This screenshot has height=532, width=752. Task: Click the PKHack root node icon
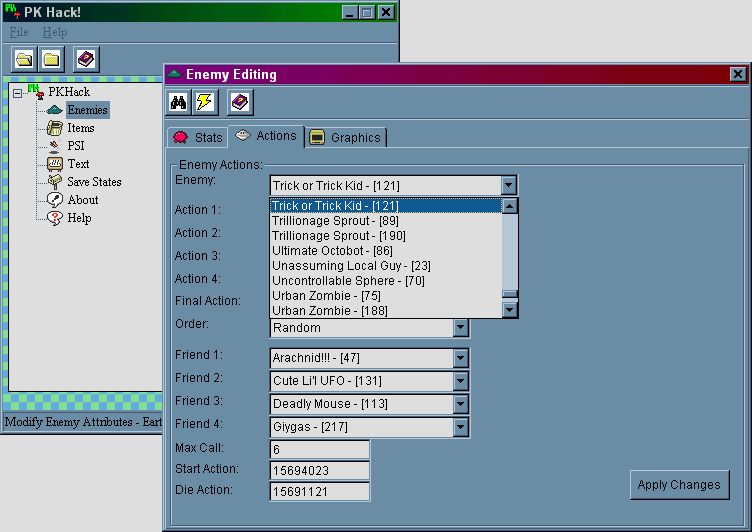pyautogui.click(x=36, y=91)
